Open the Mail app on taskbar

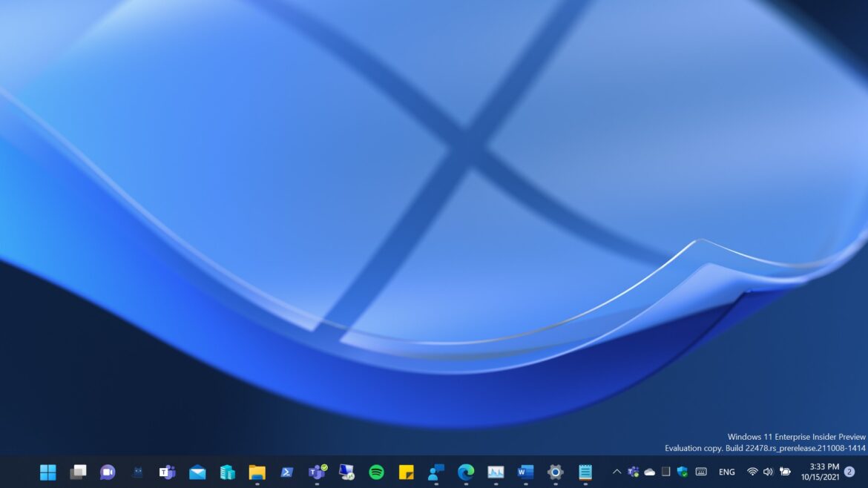tap(197, 472)
